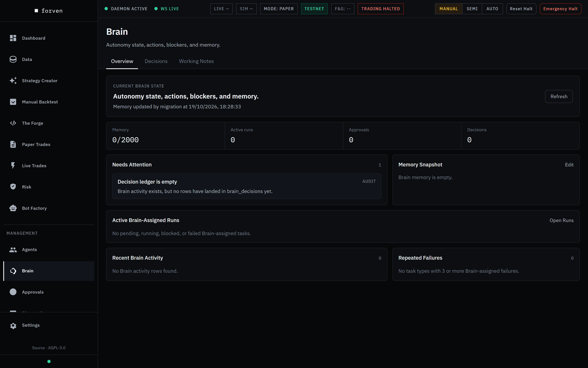
Task: Open the Dashboard grid icon
Action: [13, 38]
